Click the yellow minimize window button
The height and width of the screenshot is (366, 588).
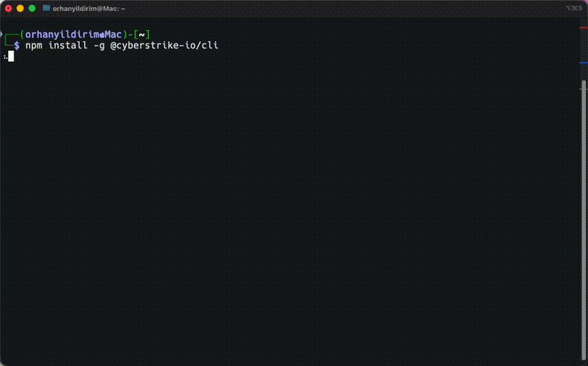pos(19,8)
